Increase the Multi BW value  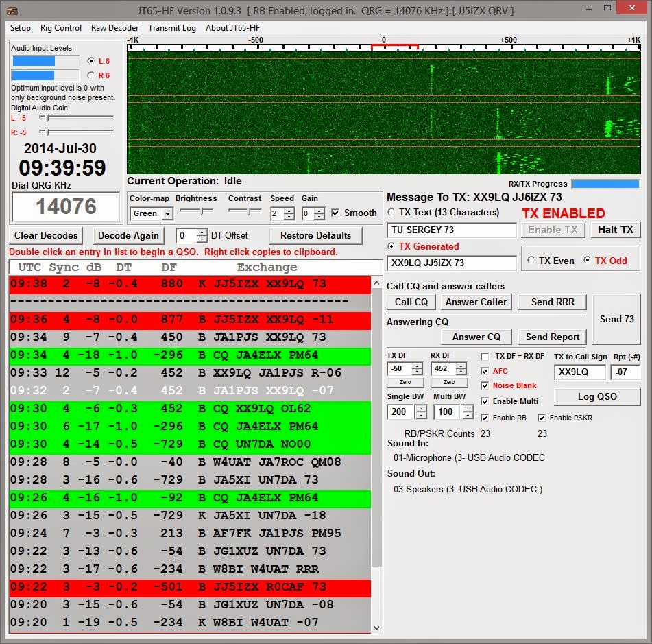point(468,409)
